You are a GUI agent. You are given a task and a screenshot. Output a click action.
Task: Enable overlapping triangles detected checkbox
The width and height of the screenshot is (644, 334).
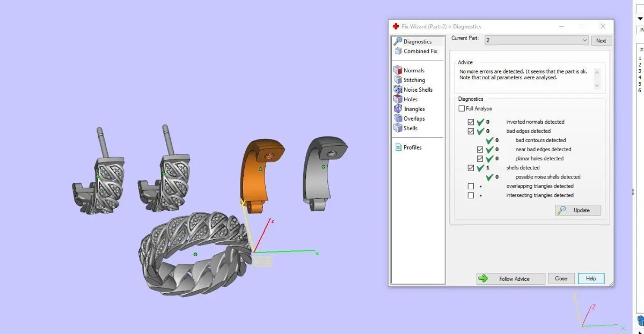click(471, 187)
